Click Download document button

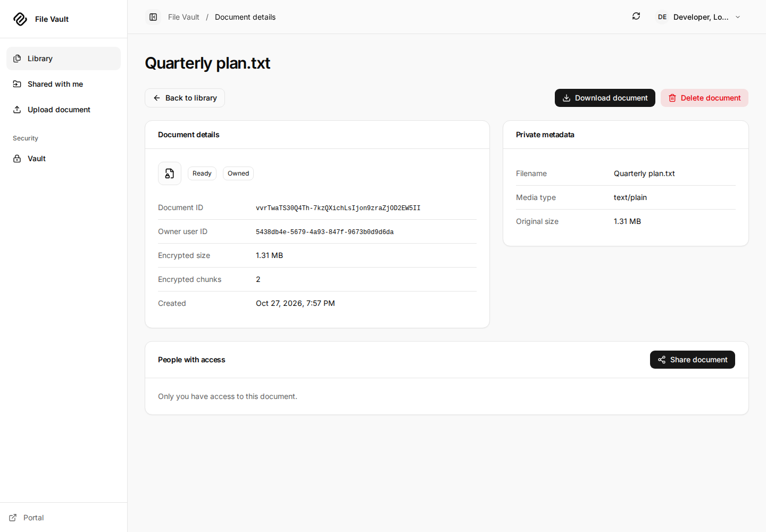click(605, 98)
